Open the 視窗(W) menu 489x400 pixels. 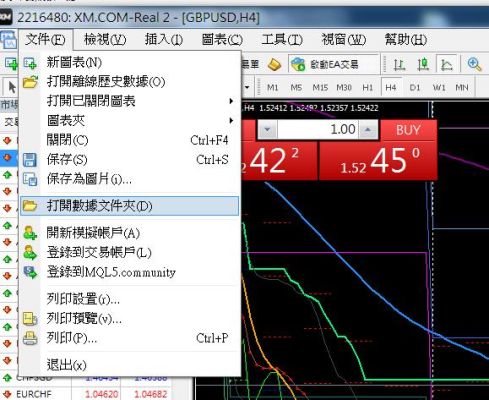click(x=343, y=40)
